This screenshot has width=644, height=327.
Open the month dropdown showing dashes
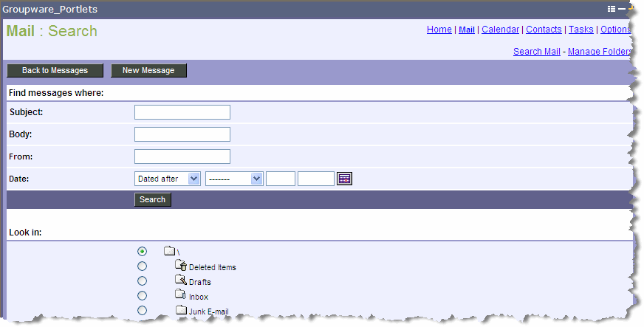(234, 179)
